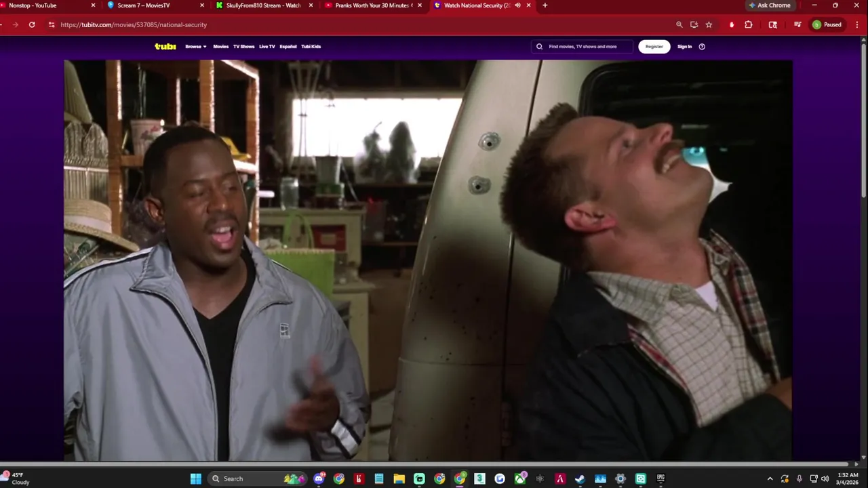This screenshot has height=488, width=868.
Task: Click the microphone icon in system tray
Action: (x=800, y=479)
